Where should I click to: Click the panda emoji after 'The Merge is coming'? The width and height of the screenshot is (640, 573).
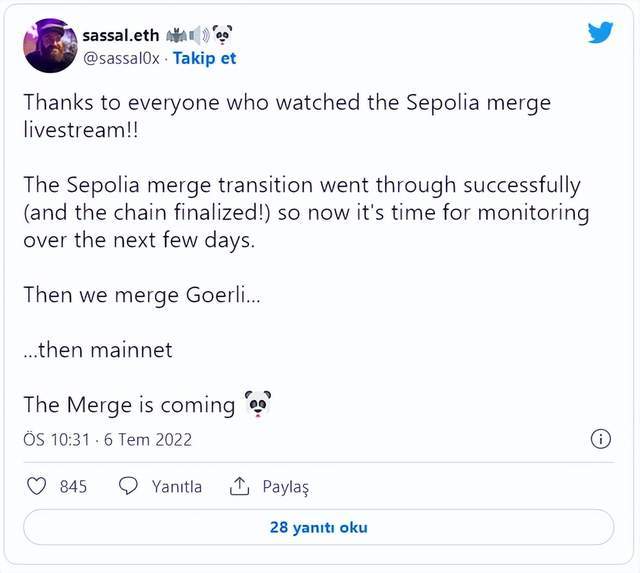[258, 404]
